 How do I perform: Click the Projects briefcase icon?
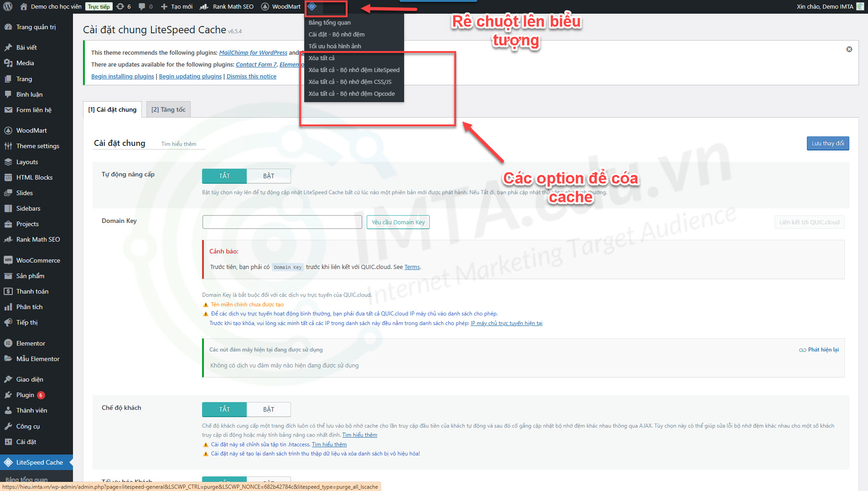8,224
